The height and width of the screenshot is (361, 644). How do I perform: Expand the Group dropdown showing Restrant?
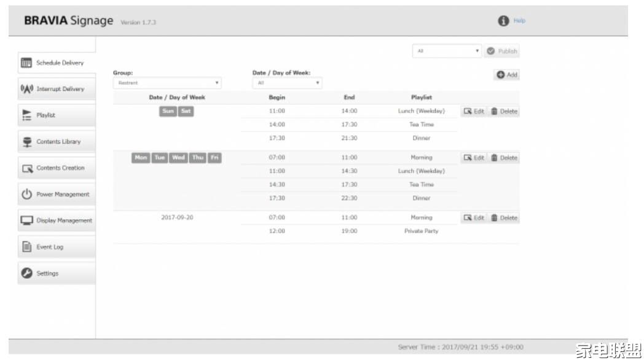167,83
